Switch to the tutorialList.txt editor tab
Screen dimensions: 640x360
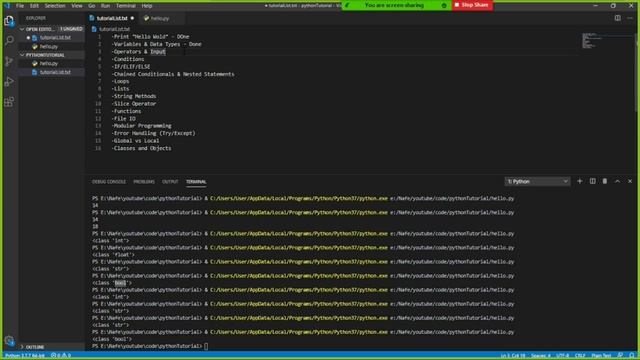[x=112, y=18]
